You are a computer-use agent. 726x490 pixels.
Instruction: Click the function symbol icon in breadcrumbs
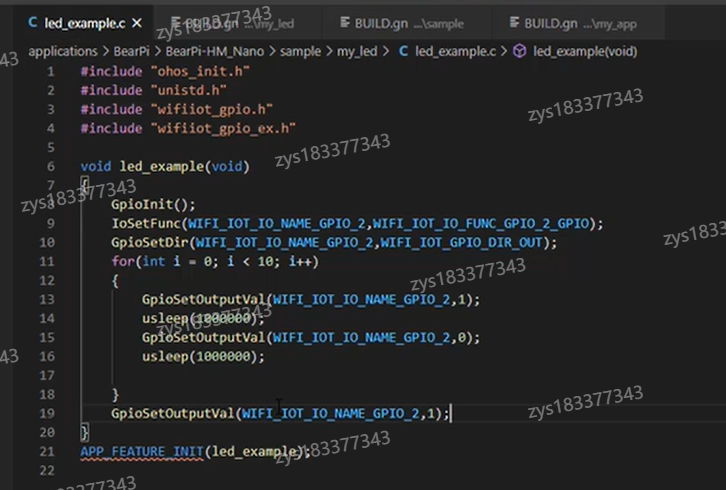[x=520, y=51]
